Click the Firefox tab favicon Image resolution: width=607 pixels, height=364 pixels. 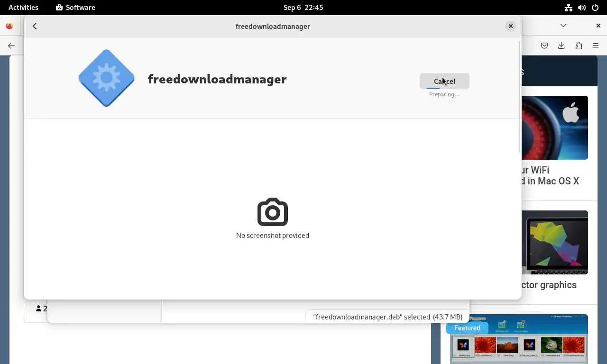click(x=9, y=26)
